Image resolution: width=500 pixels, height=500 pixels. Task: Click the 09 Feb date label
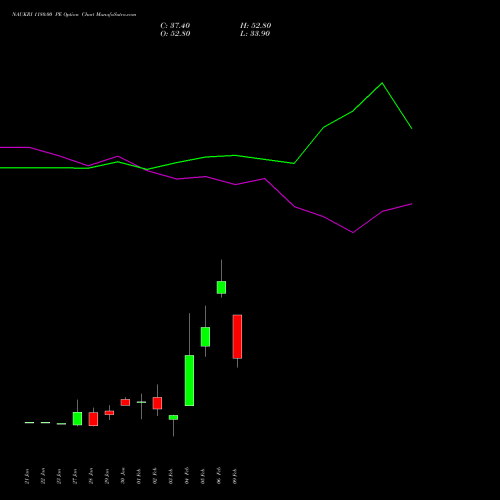pyautogui.click(x=235, y=476)
